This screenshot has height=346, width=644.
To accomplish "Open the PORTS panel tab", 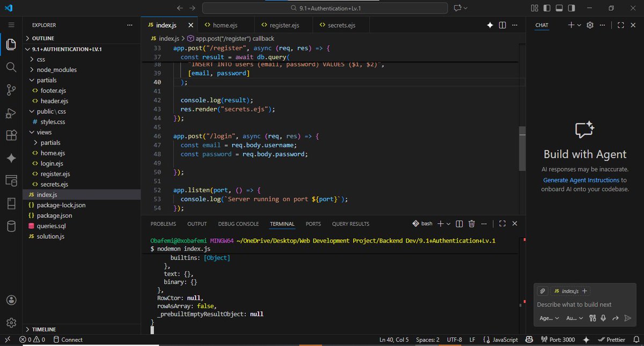I will (x=313, y=224).
